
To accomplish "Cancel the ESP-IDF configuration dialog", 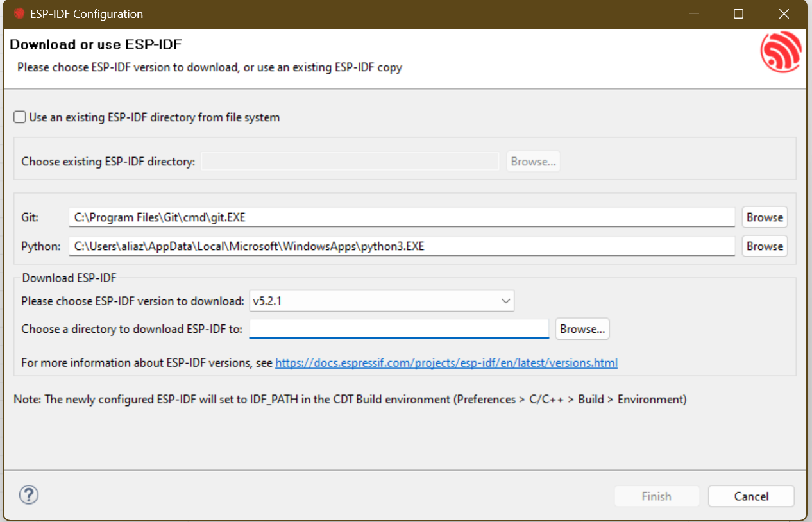I will point(751,496).
